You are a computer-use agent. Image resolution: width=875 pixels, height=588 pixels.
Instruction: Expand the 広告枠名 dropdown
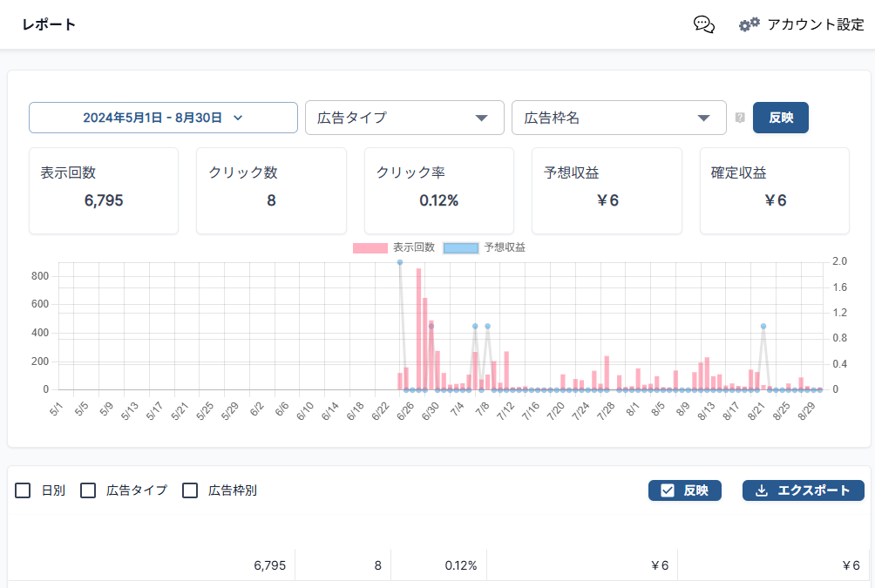point(619,118)
